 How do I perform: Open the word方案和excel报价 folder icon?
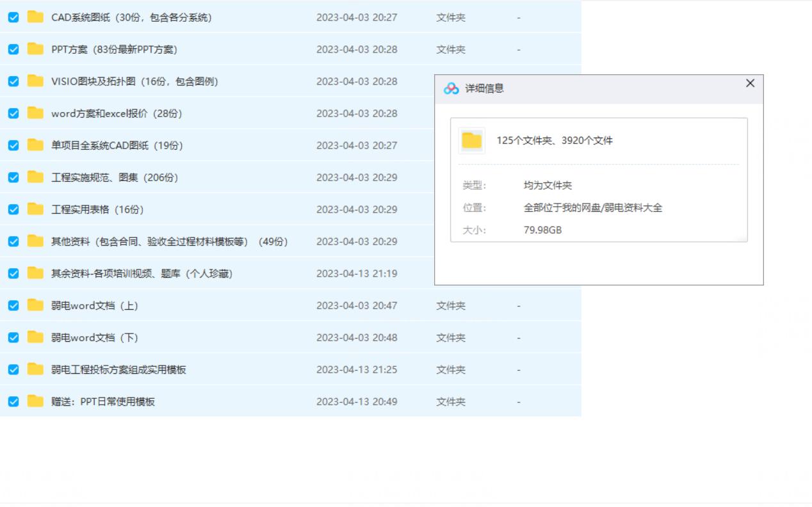coord(35,113)
